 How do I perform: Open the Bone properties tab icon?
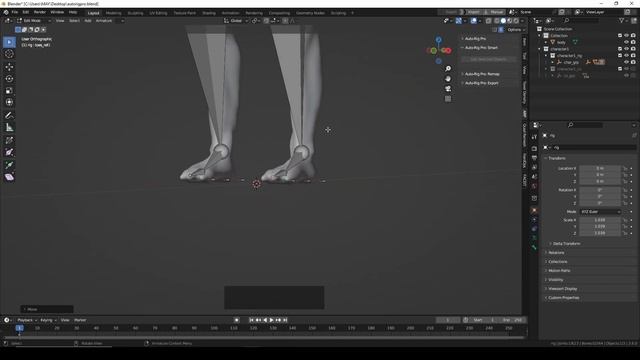click(535, 247)
